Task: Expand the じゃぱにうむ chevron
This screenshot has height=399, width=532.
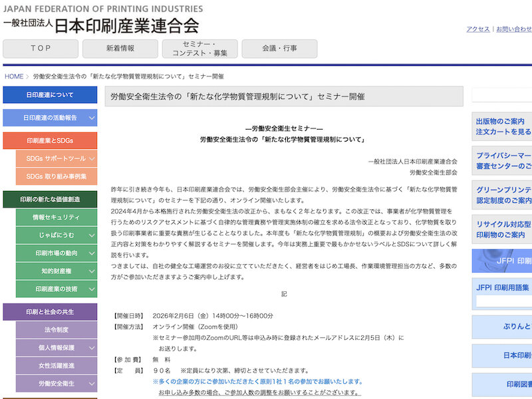Action: 92,235
